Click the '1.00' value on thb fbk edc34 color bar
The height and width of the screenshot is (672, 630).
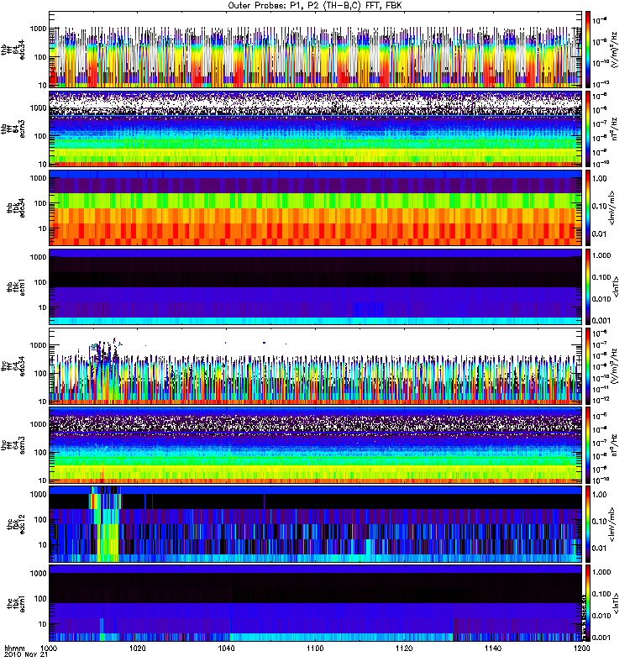point(599,178)
